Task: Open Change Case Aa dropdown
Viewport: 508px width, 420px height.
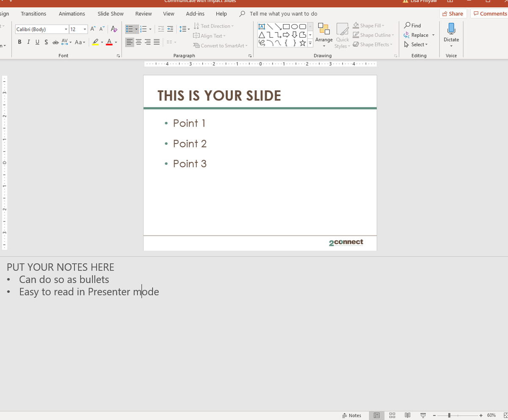Action: tap(80, 42)
